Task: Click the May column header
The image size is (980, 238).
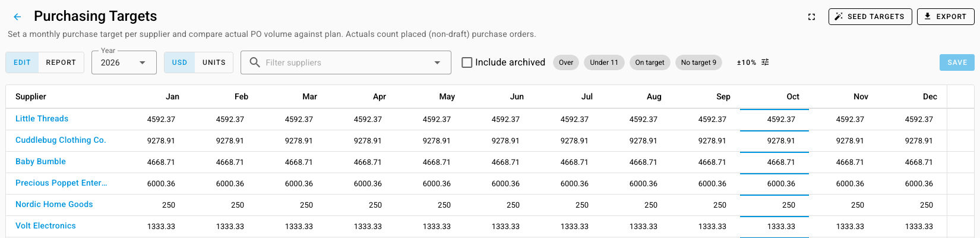Action: pyautogui.click(x=447, y=96)
